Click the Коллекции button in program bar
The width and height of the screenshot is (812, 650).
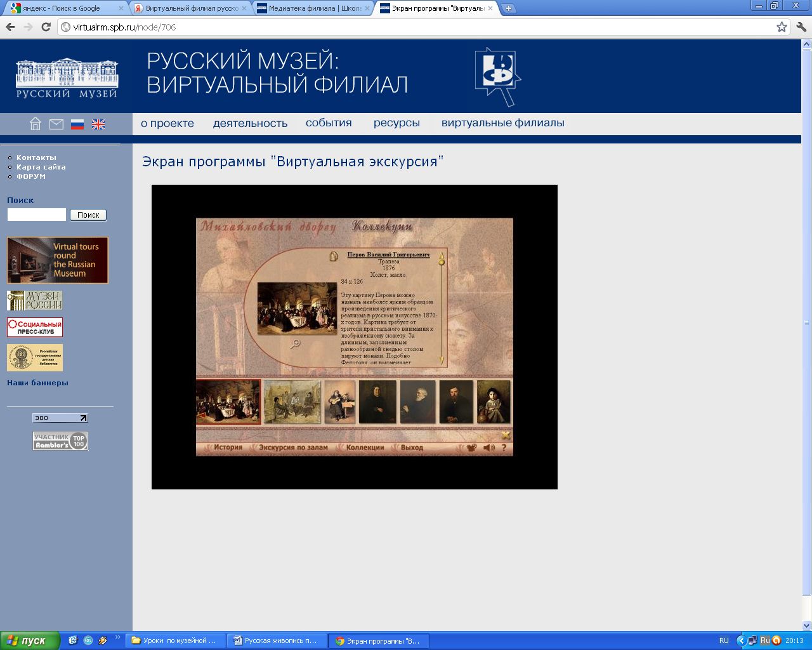365,448
